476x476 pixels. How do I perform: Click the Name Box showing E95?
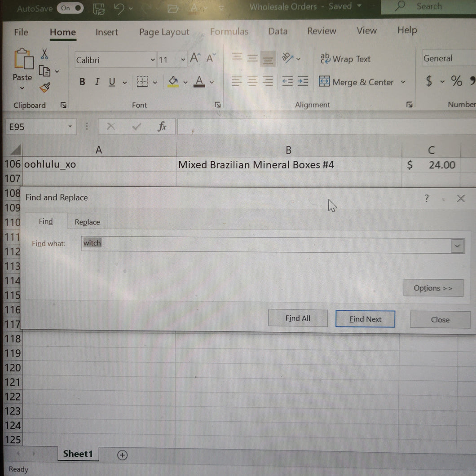(37, 127)
